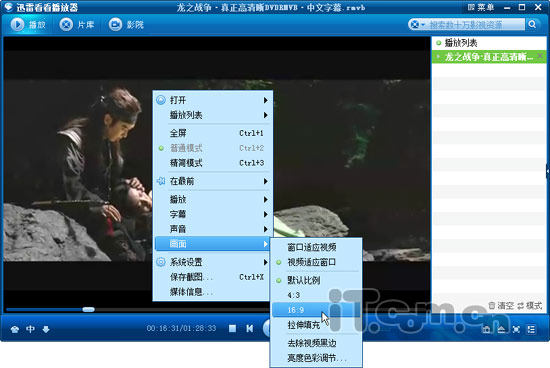Open the 片库 library icon

[66, 25]
